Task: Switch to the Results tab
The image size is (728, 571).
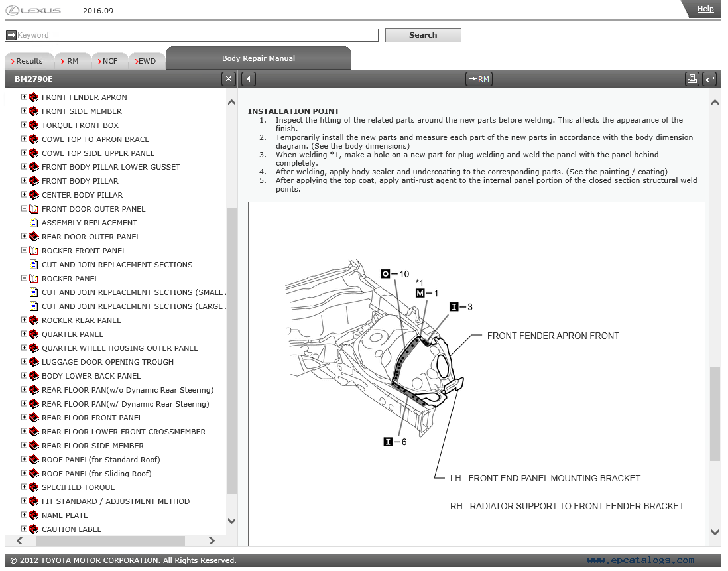Action: tap(29, 61)
